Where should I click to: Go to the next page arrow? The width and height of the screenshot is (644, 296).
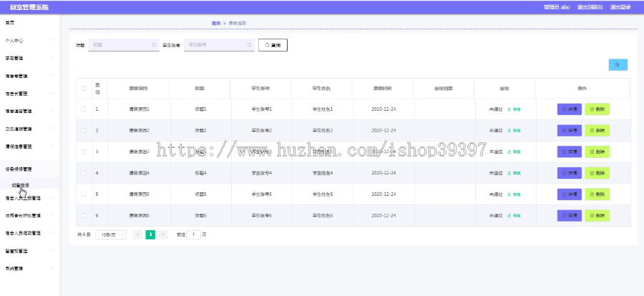163,235
